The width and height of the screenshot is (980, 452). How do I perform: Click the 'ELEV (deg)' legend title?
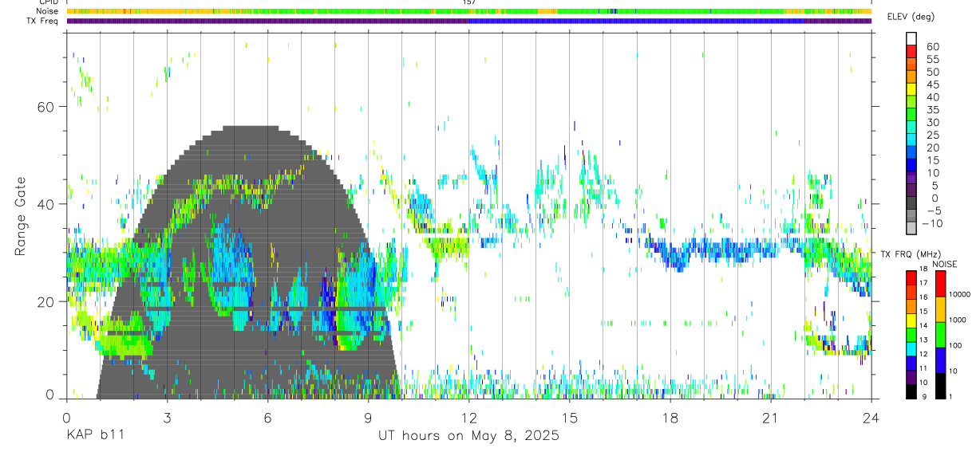(911, 18)
